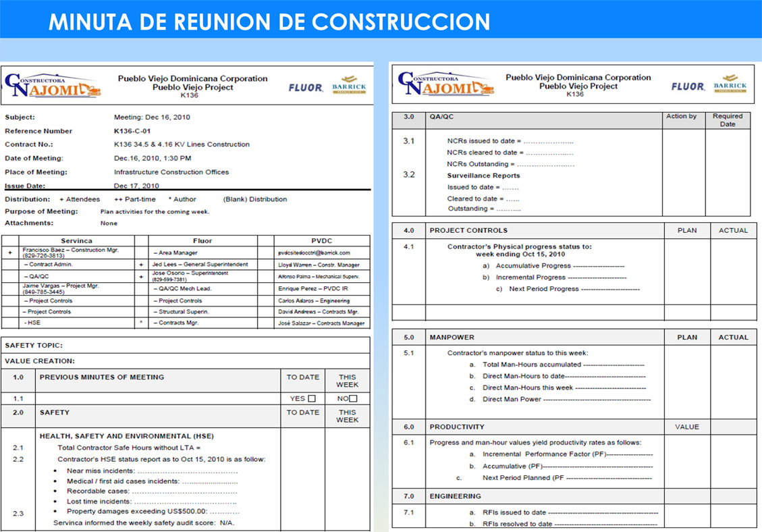Image resolution: width=762 pixels, height=532 pixels.
Task: Click 'Total Contractor Safe Hours without LTA =' line
Action: point(130,448)
